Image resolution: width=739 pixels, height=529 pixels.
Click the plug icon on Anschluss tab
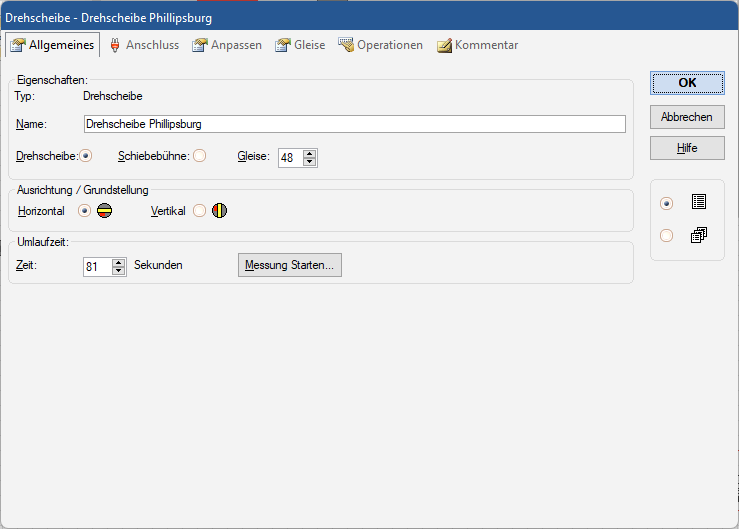(115, 45)
